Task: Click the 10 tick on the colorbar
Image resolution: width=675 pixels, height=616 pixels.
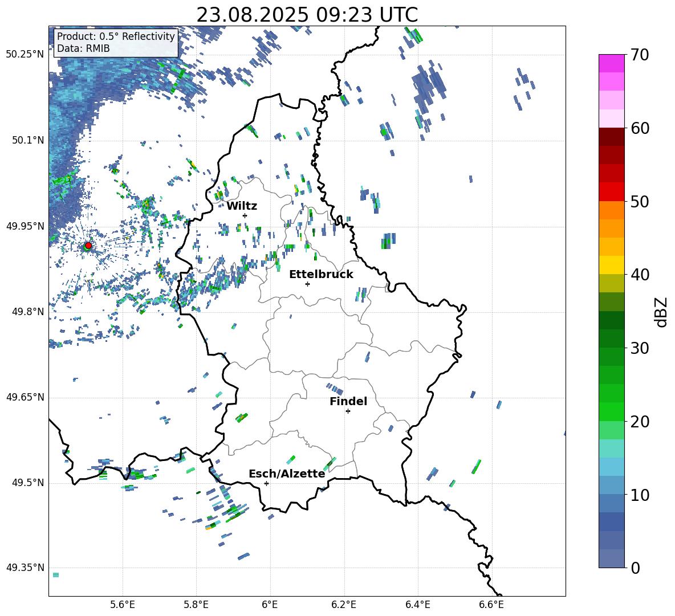Action: [639, 495]
